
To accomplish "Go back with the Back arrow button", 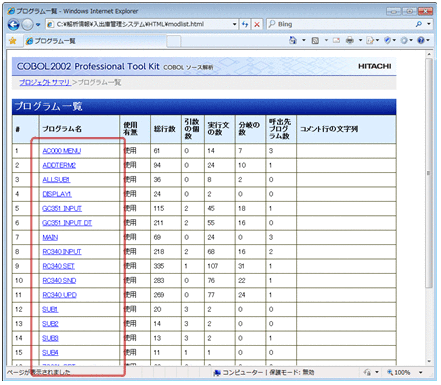I will pyautogui.click(x=14, y=24).
